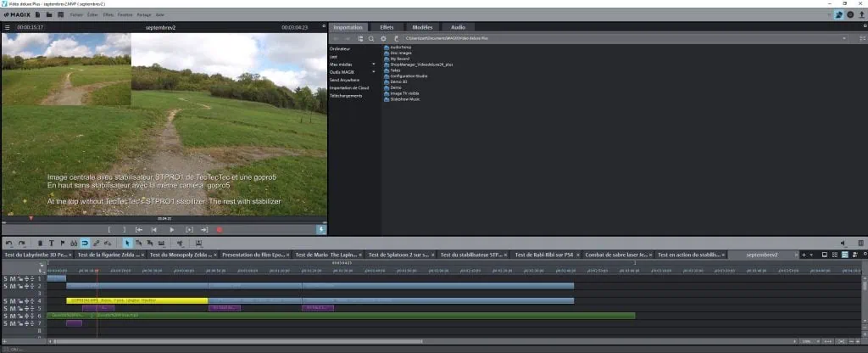Open the Effets menu
This screenshot has height=353, width=868.
pyautogui.click(x=108, y=14)
